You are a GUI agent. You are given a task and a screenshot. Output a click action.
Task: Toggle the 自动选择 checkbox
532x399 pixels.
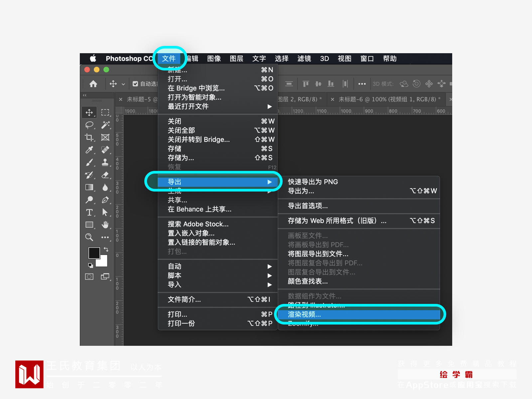pyautogui.click(x=135, y=84)
